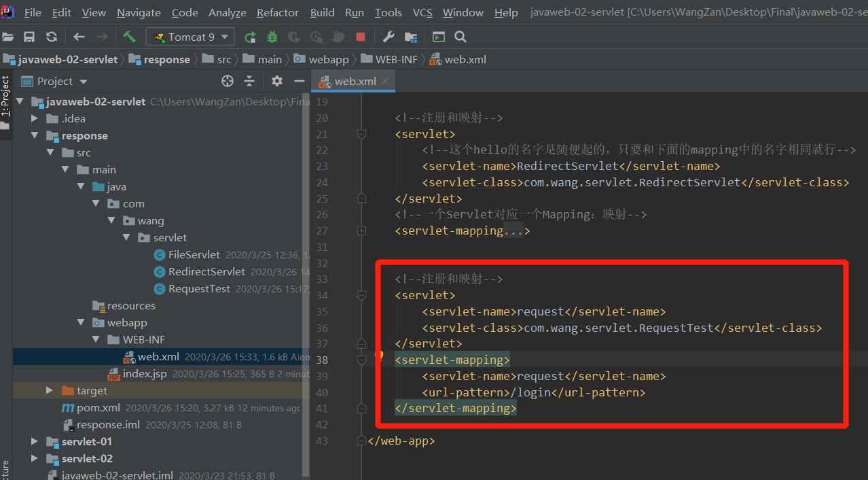Click the Build Project hammer icon
868x480 pixels.
pos(129,37)
